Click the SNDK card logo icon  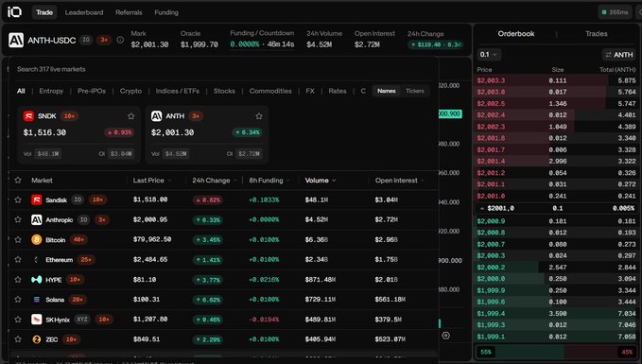(x=28, y=116)
